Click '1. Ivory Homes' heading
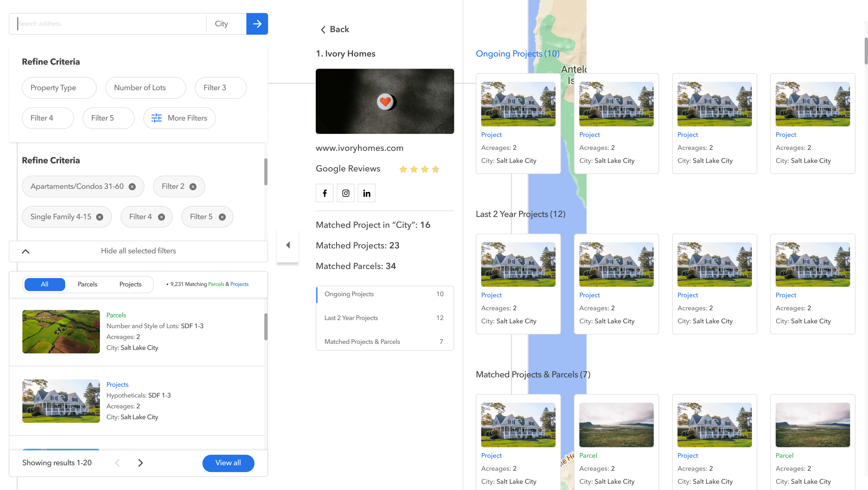 tap(345, 54)
